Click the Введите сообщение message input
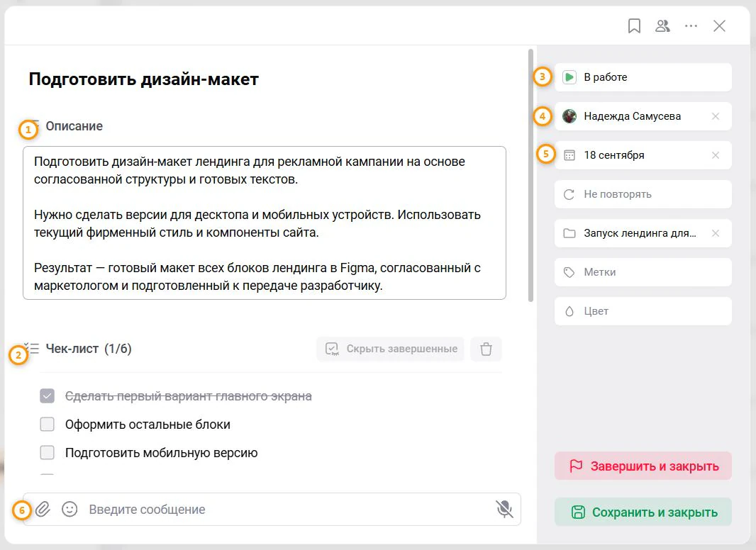 coord(287,510)
